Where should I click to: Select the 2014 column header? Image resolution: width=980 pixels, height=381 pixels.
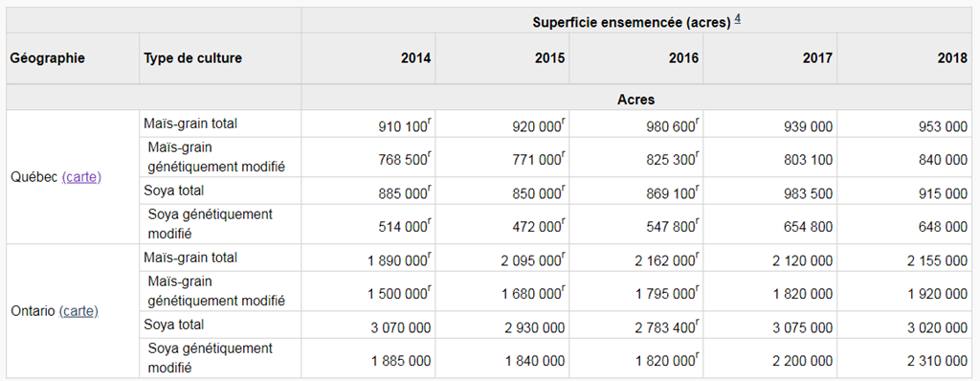point(415,58)
